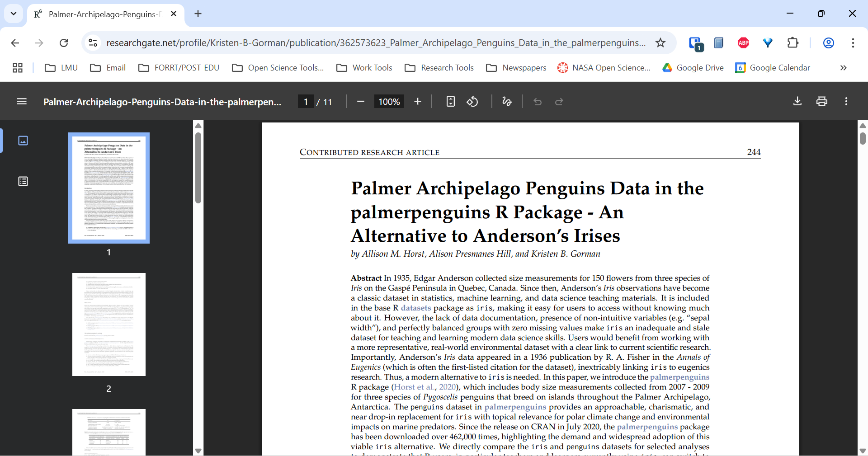Viewport: 868px width, 456px height.
Task: Select page 2 thumbnail
Action: [109, 324]
